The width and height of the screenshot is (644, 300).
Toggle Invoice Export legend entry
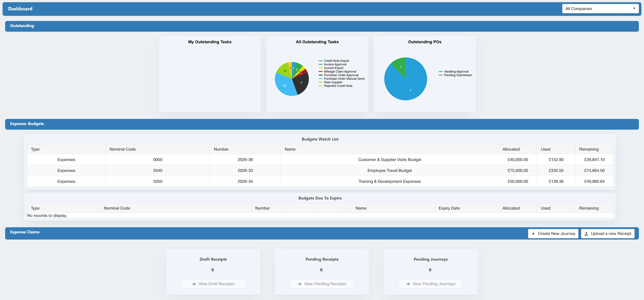coord(331,68)
